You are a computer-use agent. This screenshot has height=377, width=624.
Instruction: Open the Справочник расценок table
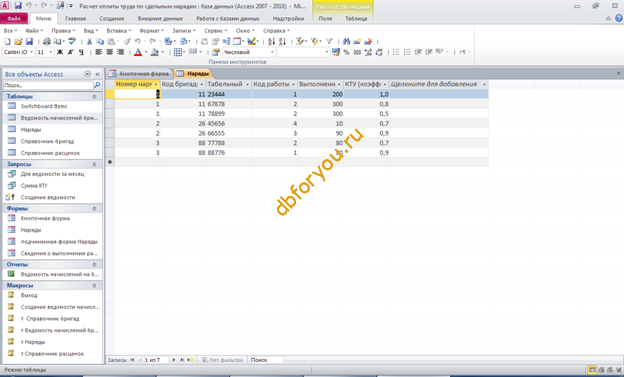click(50, 153)
